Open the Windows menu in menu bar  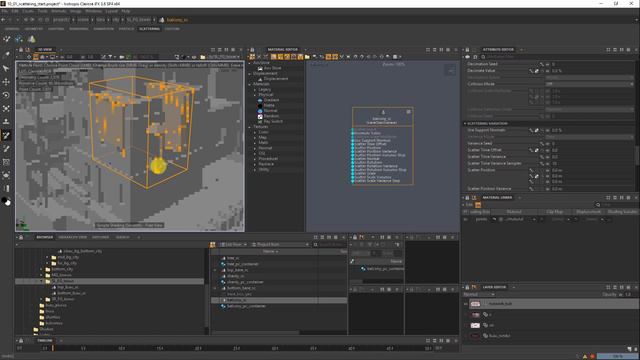point(93,11)
